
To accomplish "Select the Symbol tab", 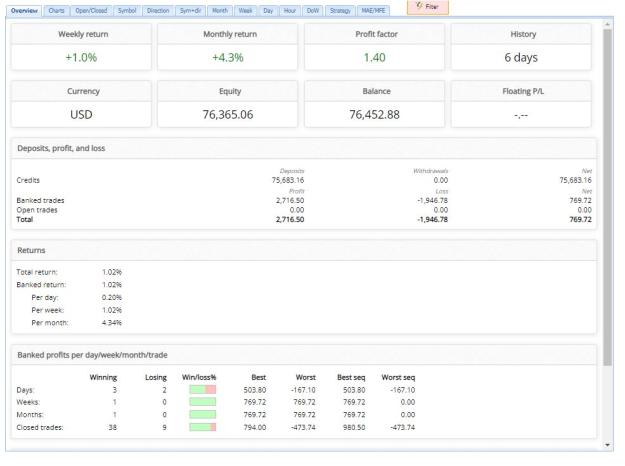I will 127,11.
